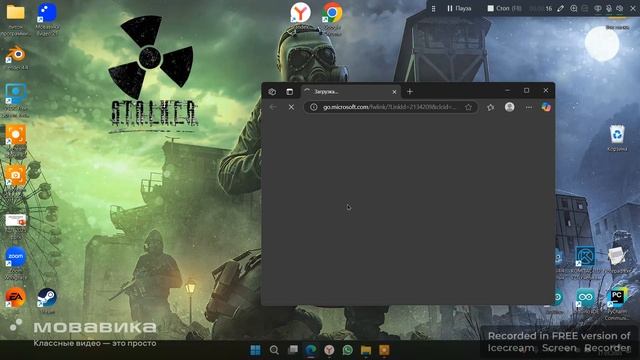The image size is (640, 360).
Task: Grab the recorder toolbar drag handle
Action: pyautogui.click(x=433, y=8)
